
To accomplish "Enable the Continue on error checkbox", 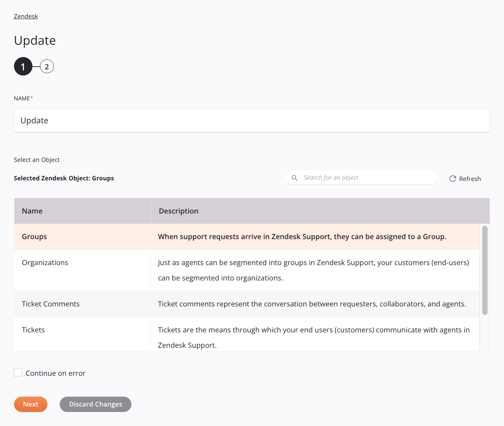I will pyautogui.click(x=18, y=372).
